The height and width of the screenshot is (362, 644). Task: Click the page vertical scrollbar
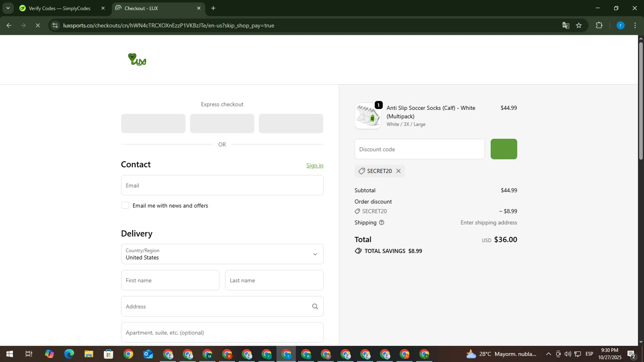pos(641,101)
